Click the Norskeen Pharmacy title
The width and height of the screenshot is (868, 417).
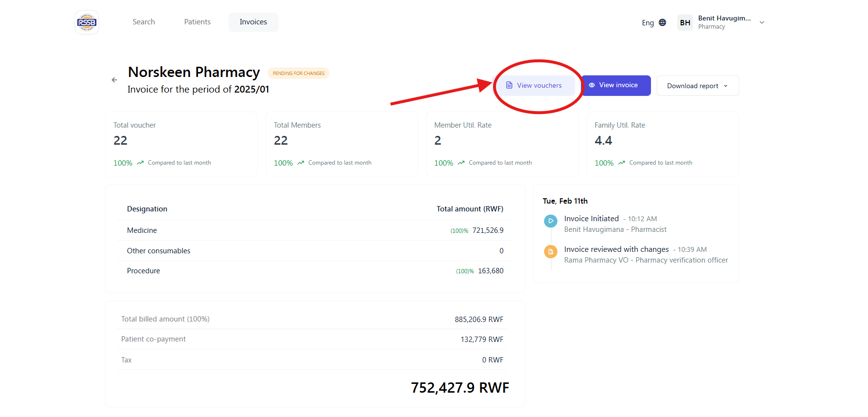tap(194, 72)
